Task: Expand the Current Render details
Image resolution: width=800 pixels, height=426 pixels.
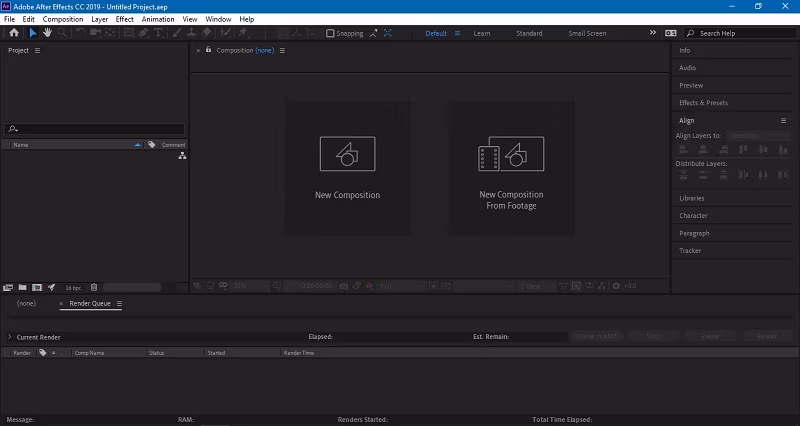Action: [x=10, y=337]
